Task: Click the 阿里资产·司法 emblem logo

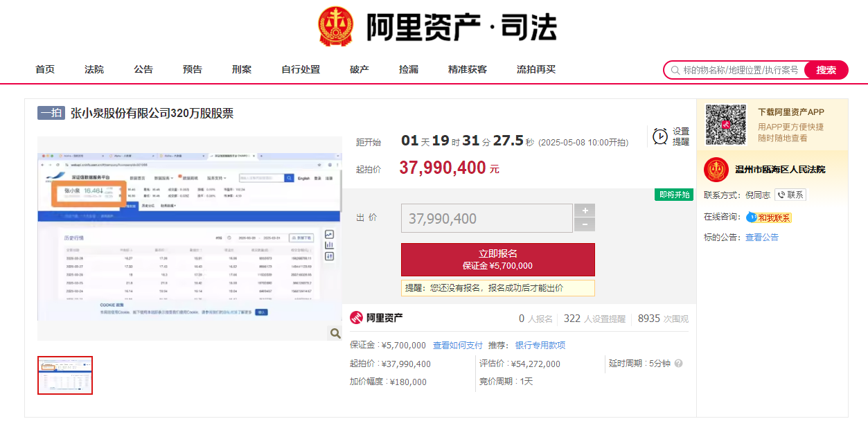Action: point(336,26)
